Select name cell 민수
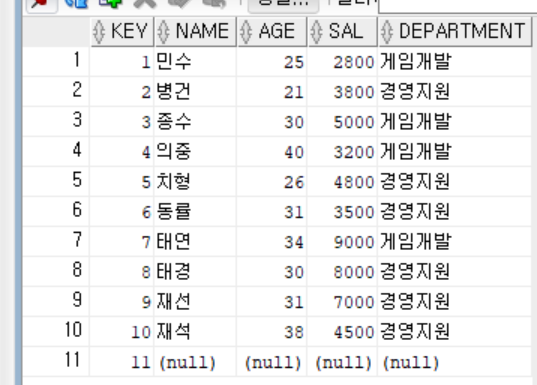This screenshot has height=385, width=537. pyautogui.click(x=196, y=62)
